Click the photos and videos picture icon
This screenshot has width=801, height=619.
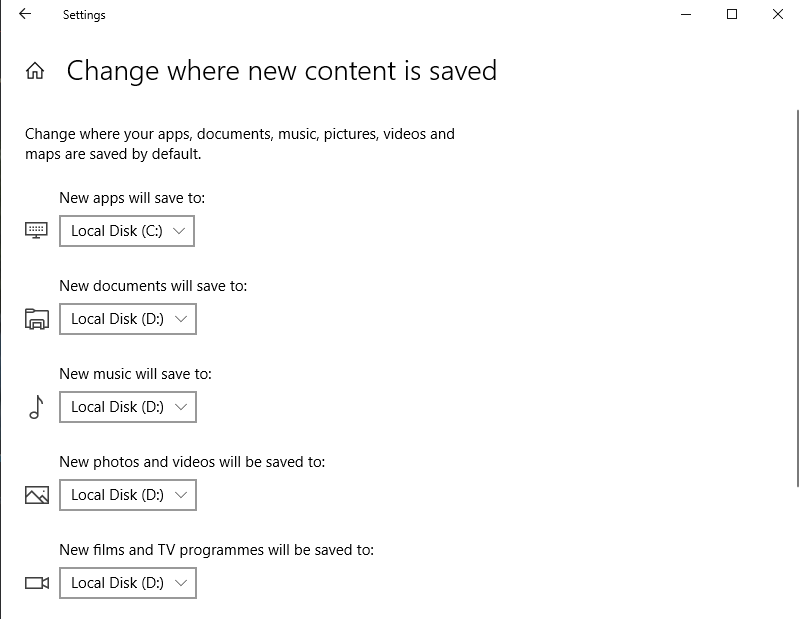click(36, 495)
